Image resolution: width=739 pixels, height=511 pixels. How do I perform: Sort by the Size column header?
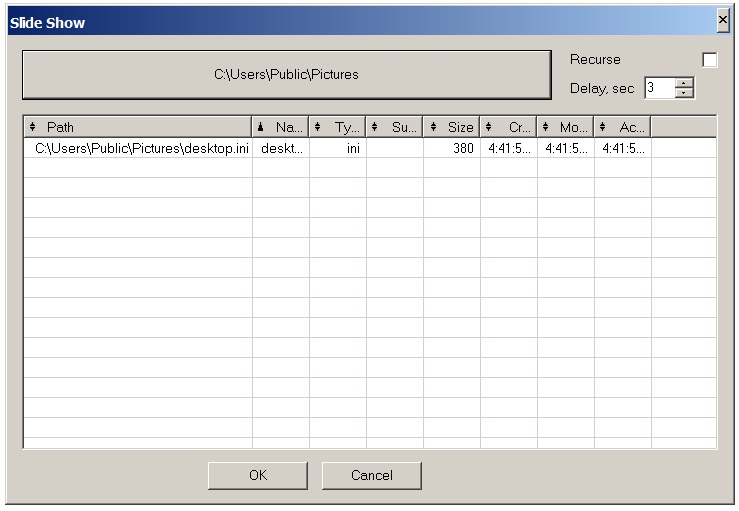[x=452, y=127]
